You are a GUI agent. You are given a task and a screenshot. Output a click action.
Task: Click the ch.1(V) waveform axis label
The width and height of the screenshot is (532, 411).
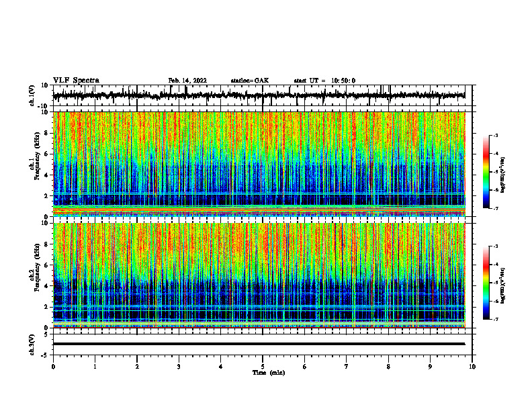click(x=32, y=95)
